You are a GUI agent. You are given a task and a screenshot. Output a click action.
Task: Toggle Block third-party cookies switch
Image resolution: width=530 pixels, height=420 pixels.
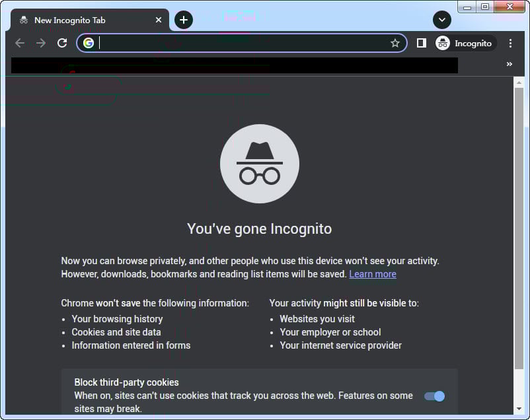tap(435, 396)
